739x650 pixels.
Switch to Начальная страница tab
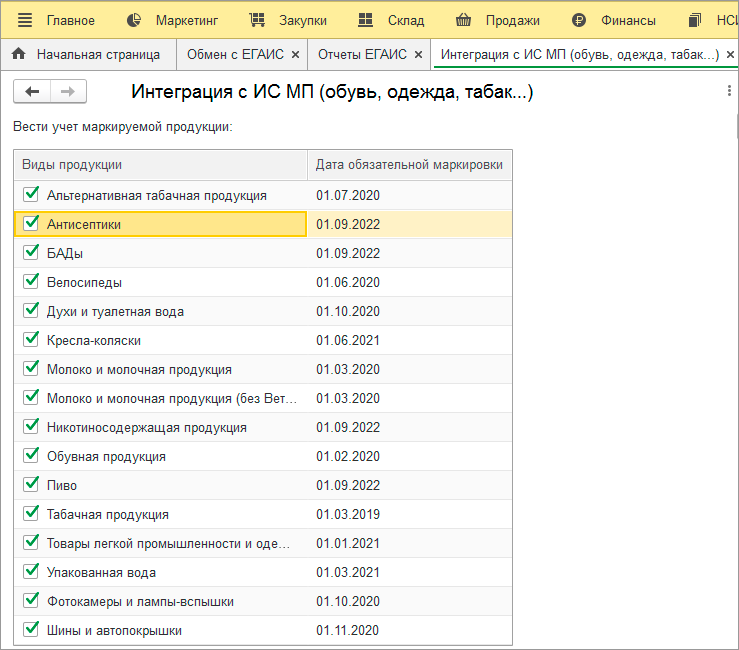point(89,55)
